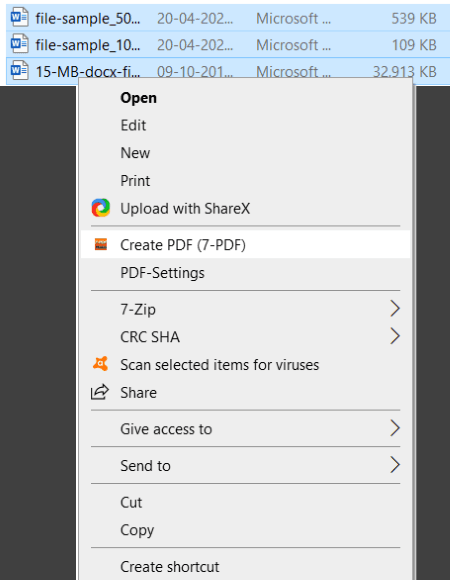Expand the 7-Zip submenu arrow

(x=395, y=309)
